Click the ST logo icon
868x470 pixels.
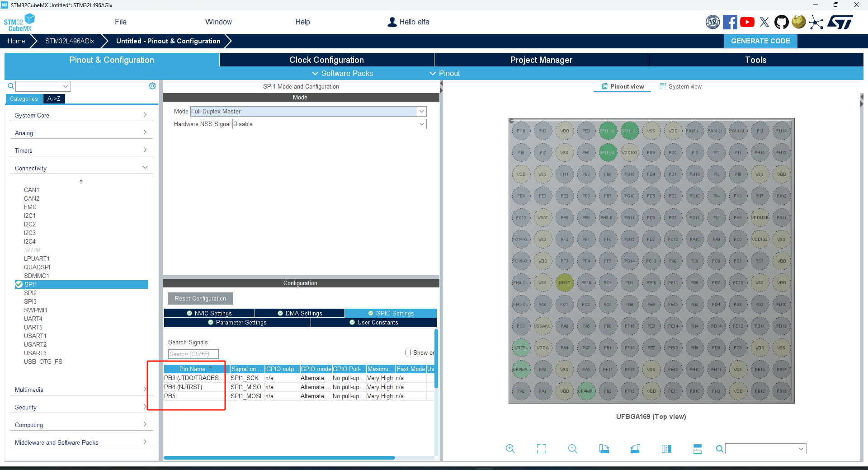[x=840, y=22]
